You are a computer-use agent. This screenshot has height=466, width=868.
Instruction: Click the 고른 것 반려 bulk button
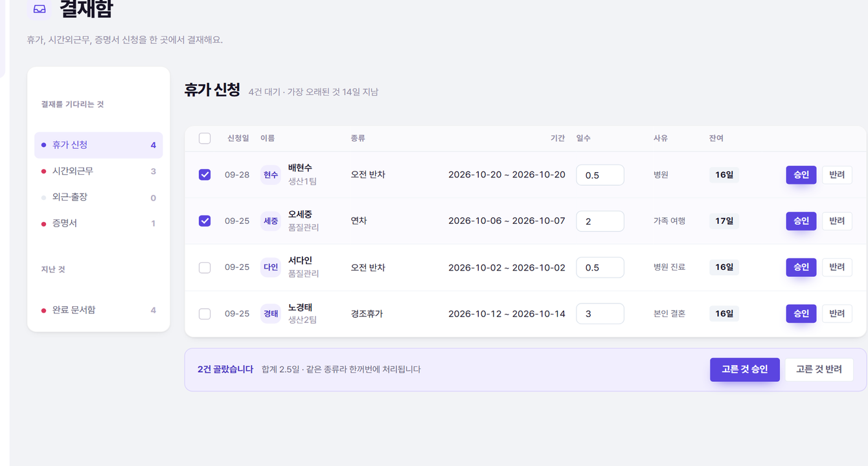(x=819, y=370)
